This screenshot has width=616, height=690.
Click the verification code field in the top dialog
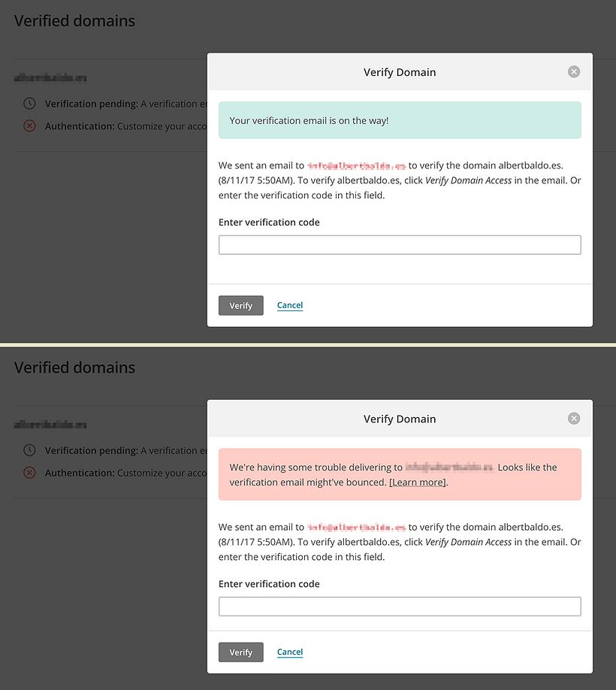399,244
